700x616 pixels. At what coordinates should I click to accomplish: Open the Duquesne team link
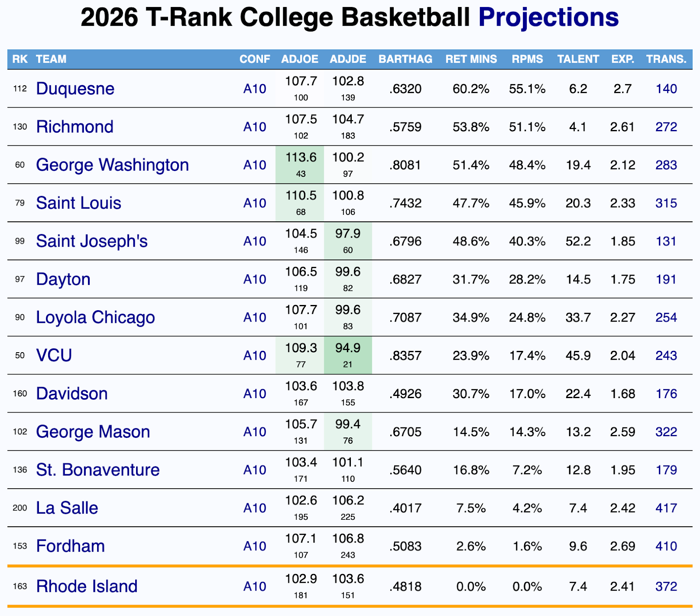[75, 89]
